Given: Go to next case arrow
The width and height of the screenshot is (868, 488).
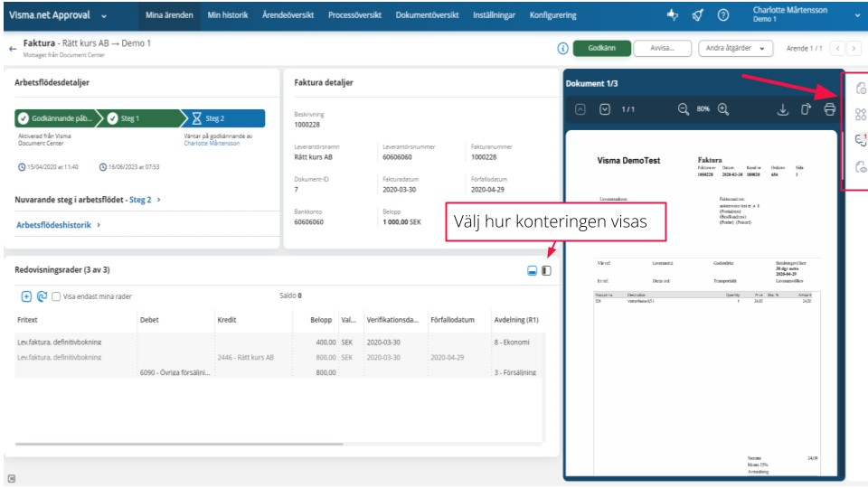Looking at the screenshot, I should click(854, 49).
